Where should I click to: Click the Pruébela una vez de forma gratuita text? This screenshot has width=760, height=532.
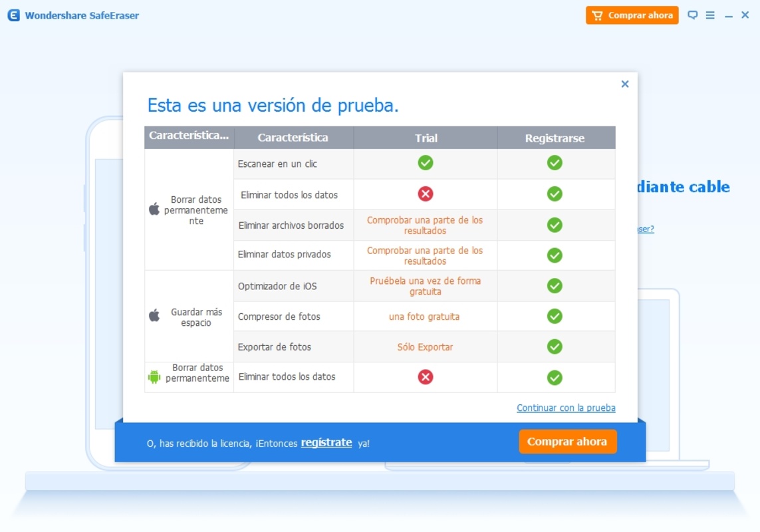[x=425, y=286]
